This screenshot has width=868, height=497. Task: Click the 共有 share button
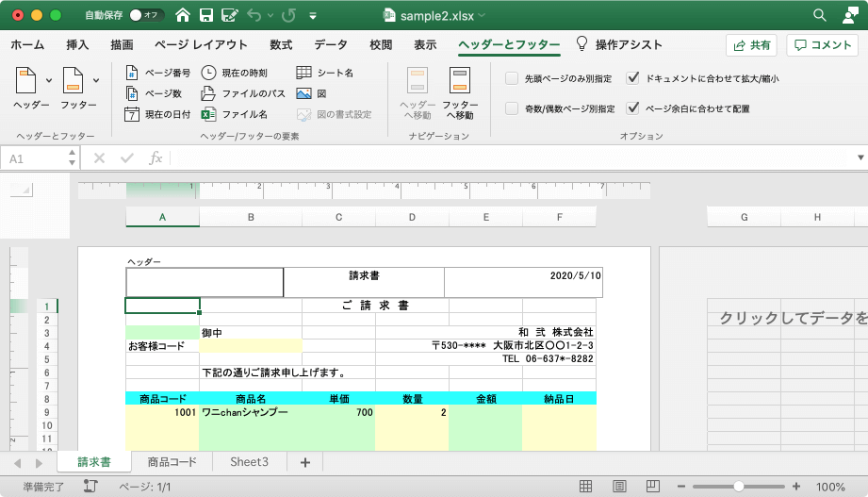click(x=751, y=45)
